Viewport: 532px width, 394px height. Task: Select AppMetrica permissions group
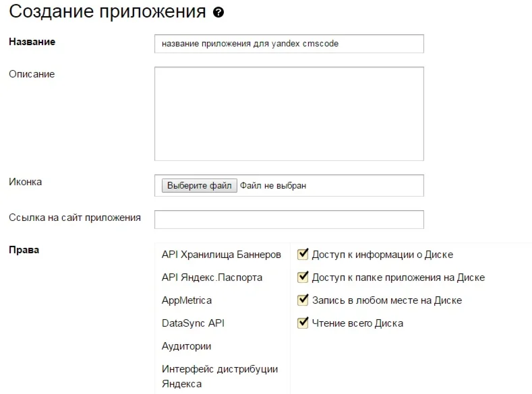pyautogui.click(x=186, y=300)
